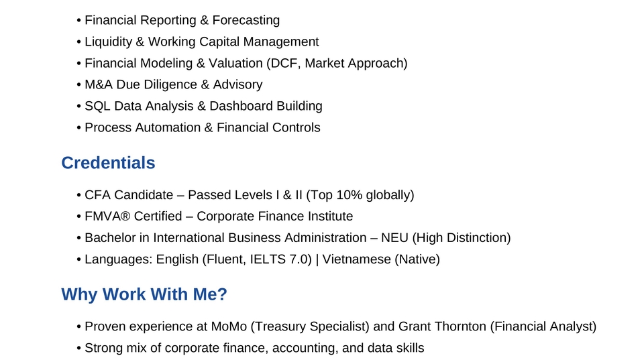Viewport: 644px width, 362px height.
Task: Click the Financial Modeling & Valuation text
Action: [173, 64]
